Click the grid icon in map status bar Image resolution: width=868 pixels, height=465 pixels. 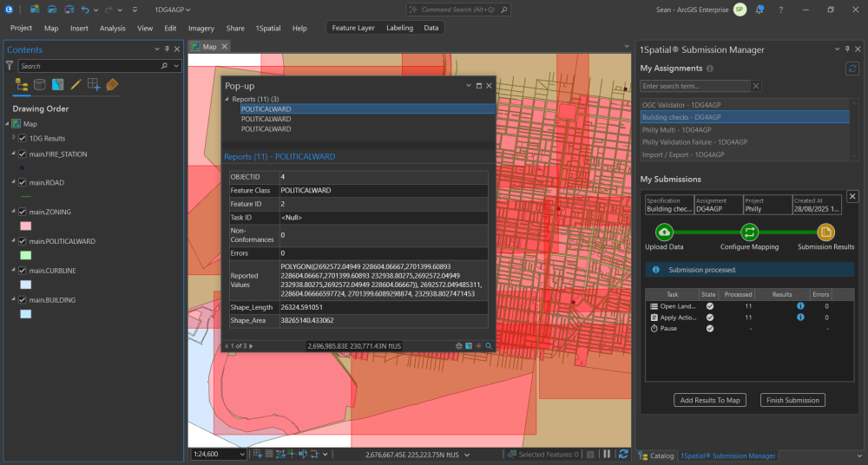[269, 454]
